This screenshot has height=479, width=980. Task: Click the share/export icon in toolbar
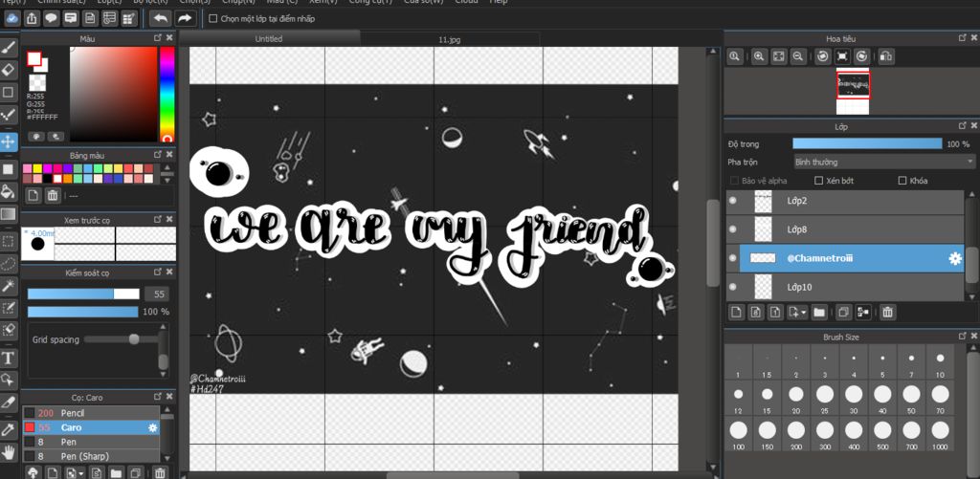32,18
